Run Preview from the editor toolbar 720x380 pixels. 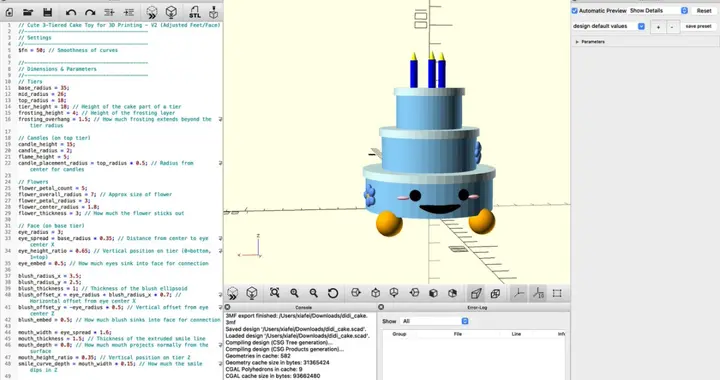[152, 12]
